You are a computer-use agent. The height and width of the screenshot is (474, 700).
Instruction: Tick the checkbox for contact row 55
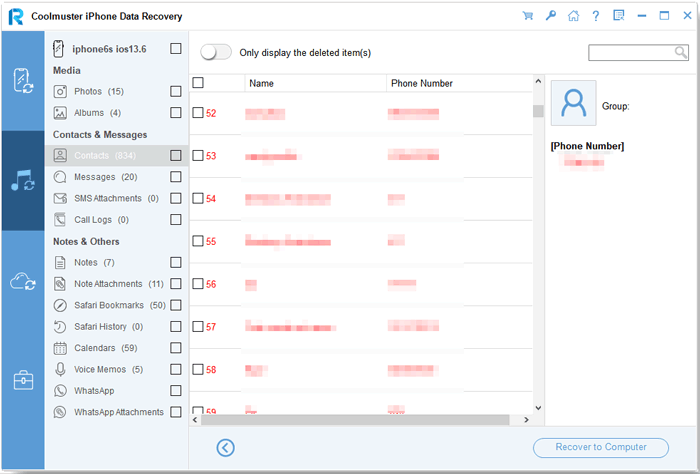click(198, 241)
